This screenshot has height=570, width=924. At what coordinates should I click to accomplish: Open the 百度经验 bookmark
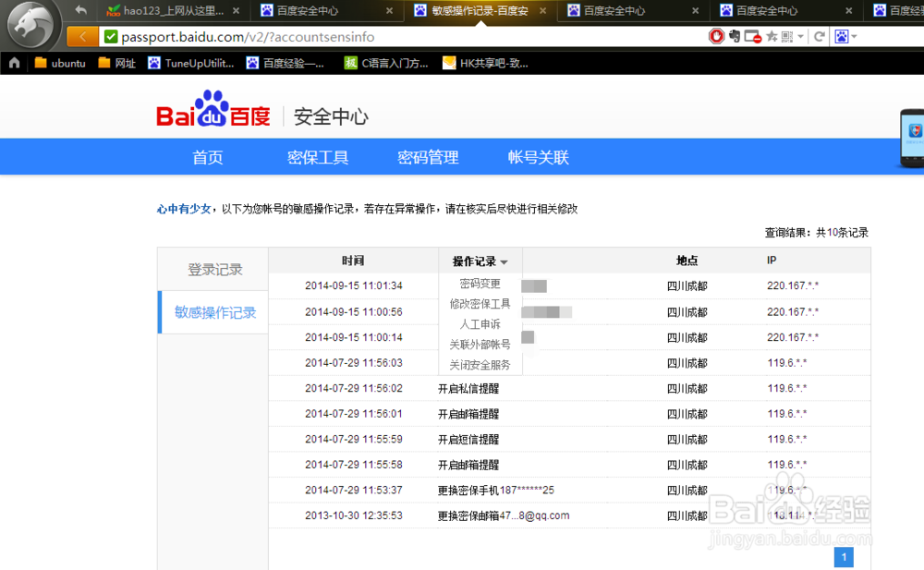coord(286,63)
